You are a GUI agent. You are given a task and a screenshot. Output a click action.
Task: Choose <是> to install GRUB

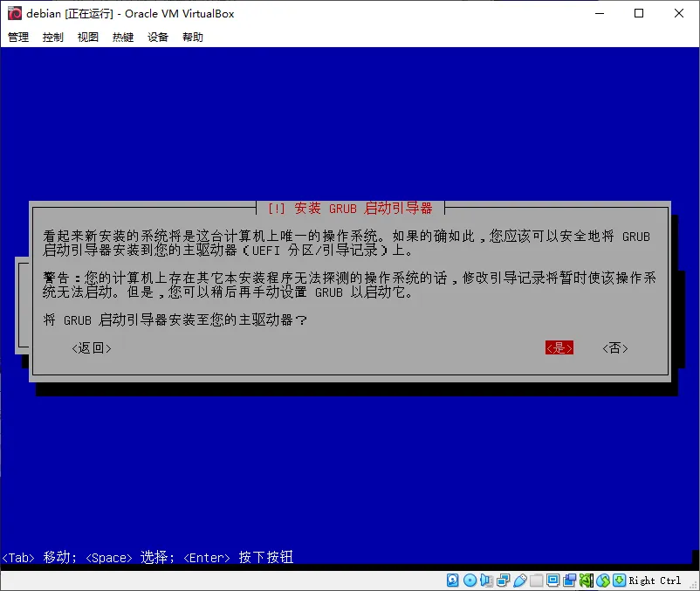(559, 347)
